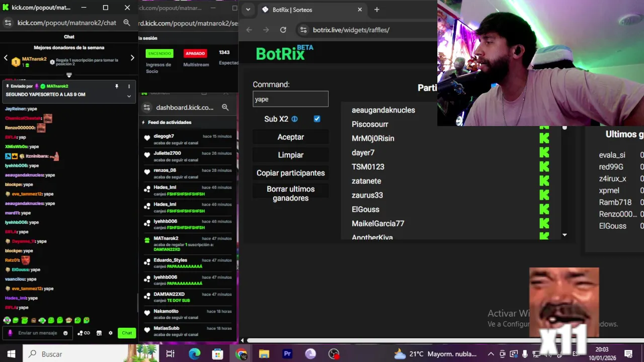Open Task View on the taskbar
644x362 pixels.
point(170,354)
